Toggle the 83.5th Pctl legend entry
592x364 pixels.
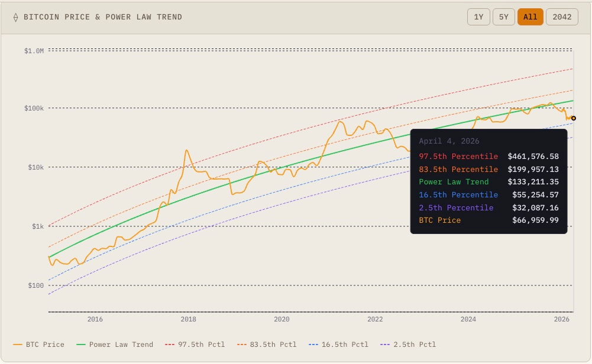[x=267, y=344]
